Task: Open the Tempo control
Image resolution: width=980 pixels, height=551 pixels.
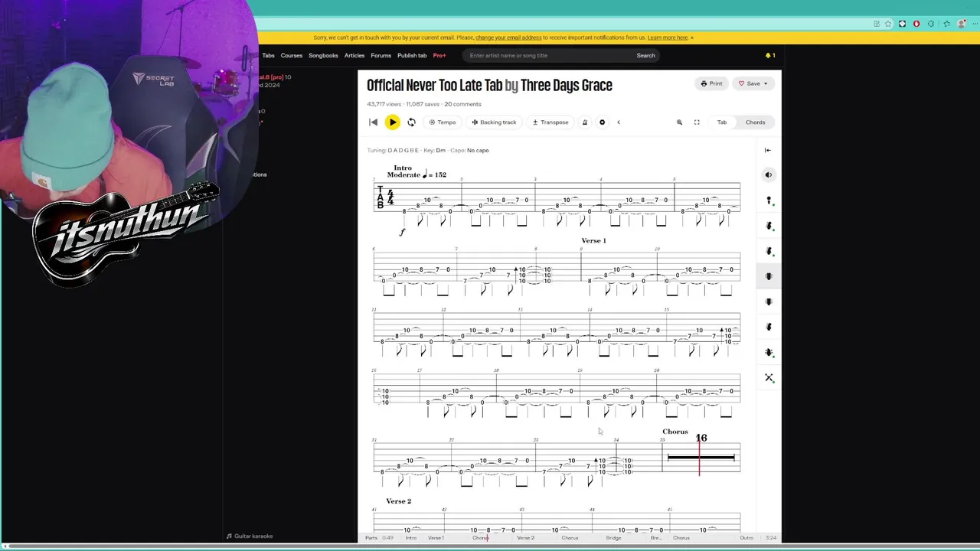Action: pos(443,122)
